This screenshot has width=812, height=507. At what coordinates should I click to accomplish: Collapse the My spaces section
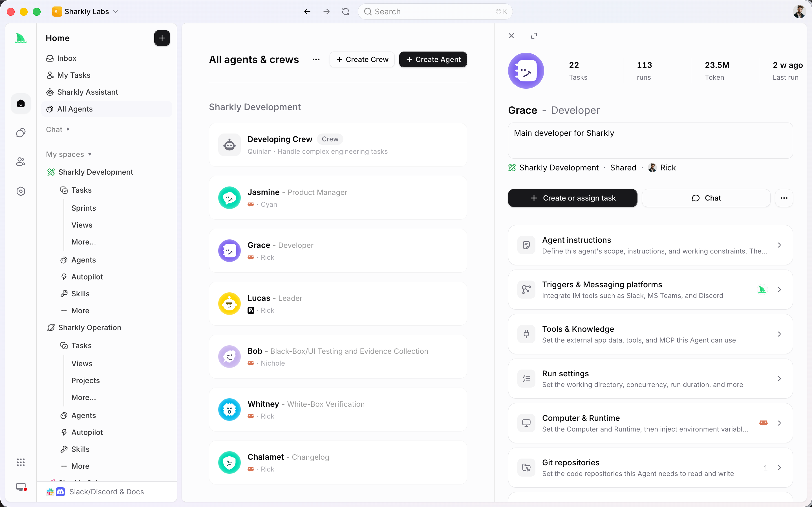point(69,154)
